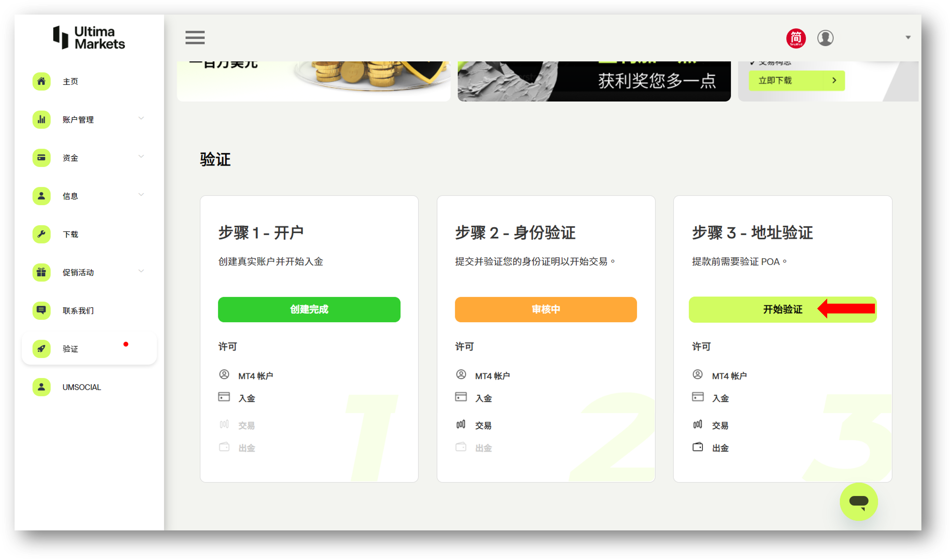This screenshot has height=560, width=951.
Task: Click the user profile avatar icon
Action: (x=825, y=38)
